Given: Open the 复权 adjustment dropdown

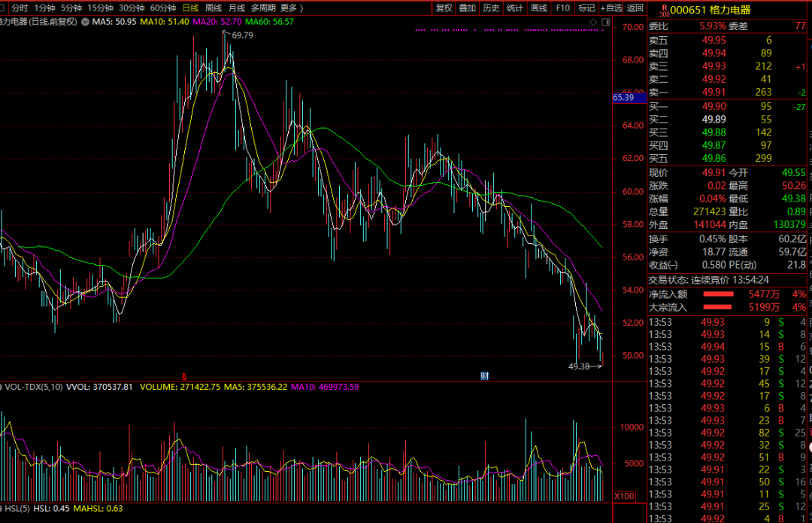Looking at the screenshot, I should (x=444, y=8).
